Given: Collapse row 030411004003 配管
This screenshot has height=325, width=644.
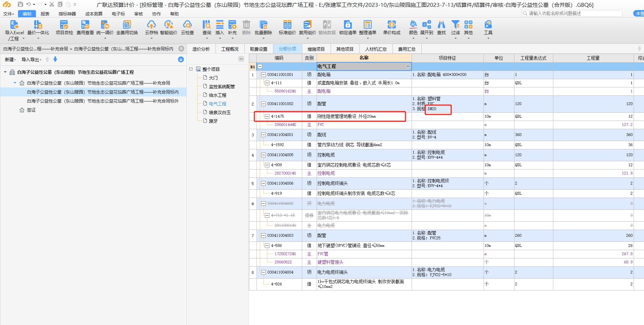Looking at the screenshot, I should [263, 235].
